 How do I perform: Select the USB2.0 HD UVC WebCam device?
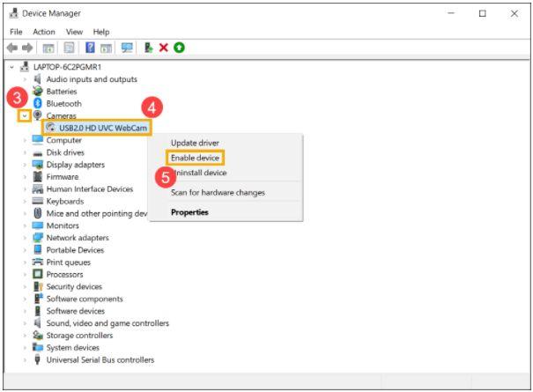pos(103,128)
